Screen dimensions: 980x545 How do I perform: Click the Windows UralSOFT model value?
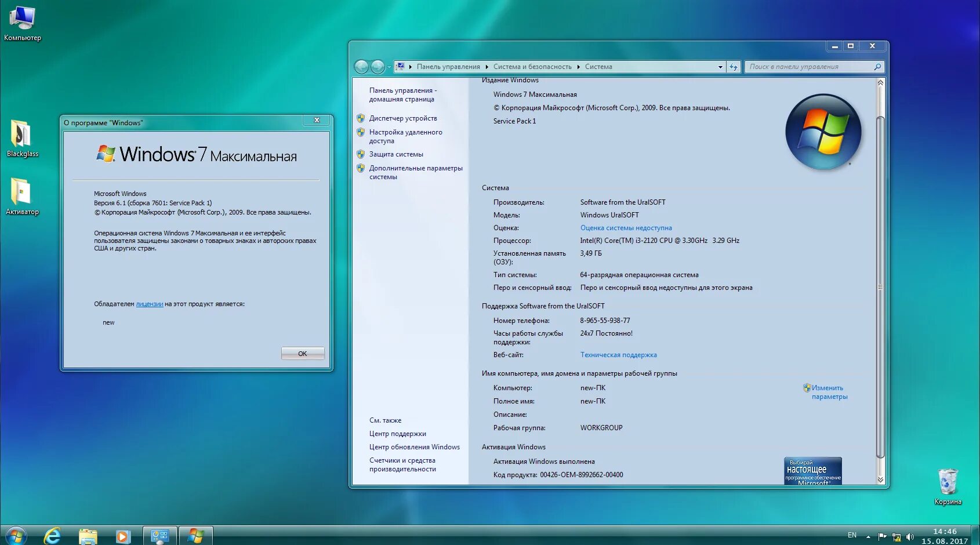609,215
